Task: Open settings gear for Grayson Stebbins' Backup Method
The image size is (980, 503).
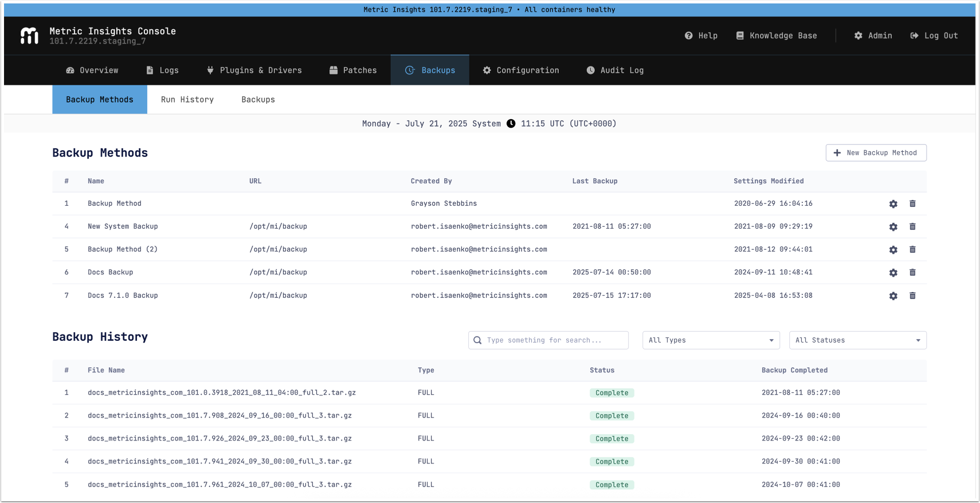Action: [x=893, y=204]
